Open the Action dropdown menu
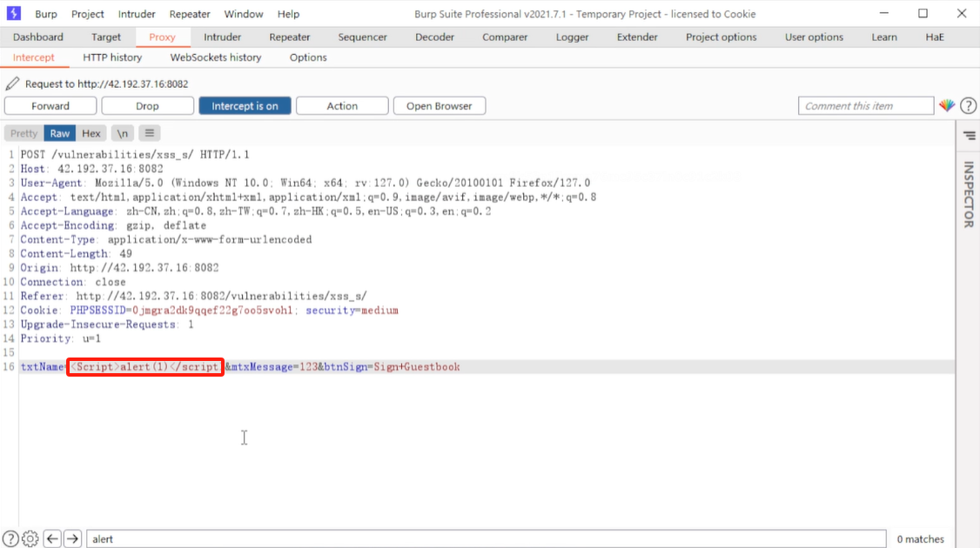 342,106
